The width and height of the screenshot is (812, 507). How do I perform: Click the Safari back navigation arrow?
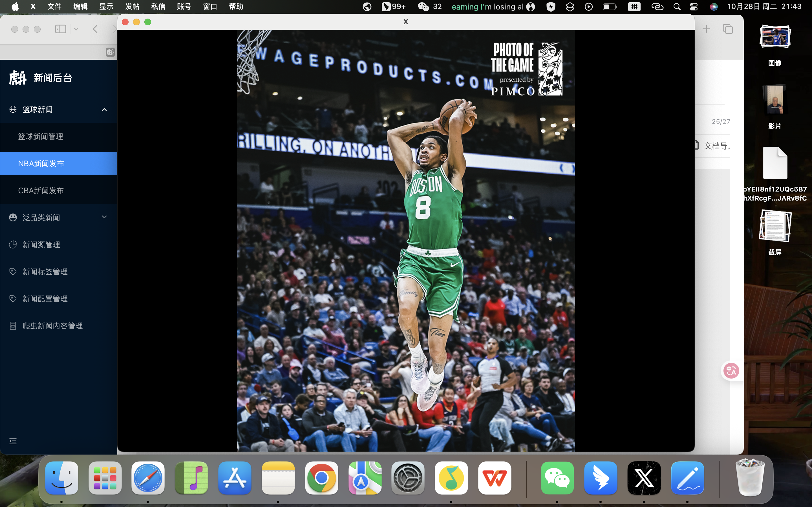coord(95,29)
